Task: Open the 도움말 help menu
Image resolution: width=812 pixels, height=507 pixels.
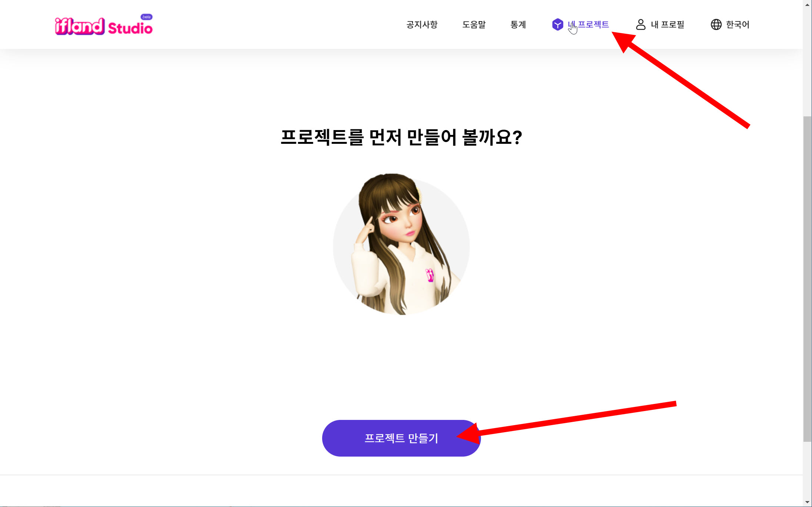Action: click(x=474, y=24)
